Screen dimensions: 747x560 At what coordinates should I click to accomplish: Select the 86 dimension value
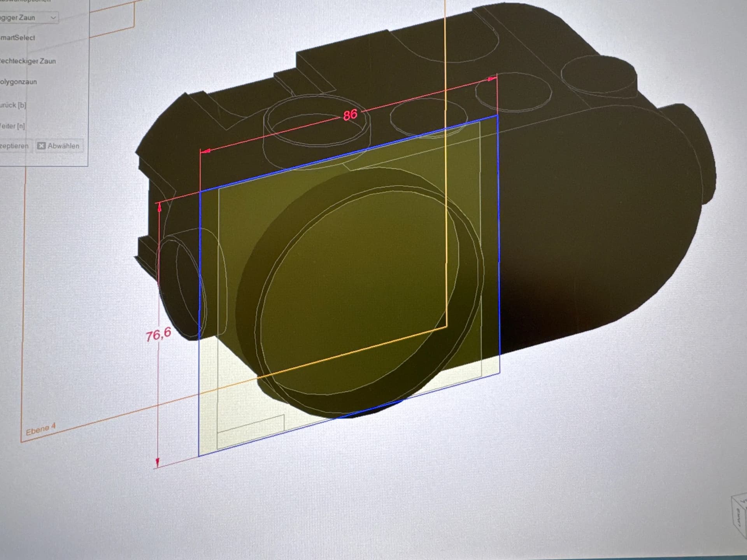[350, 114]
